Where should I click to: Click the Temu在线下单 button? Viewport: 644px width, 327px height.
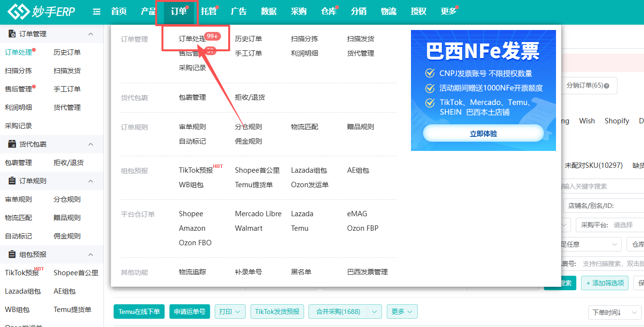139,312
